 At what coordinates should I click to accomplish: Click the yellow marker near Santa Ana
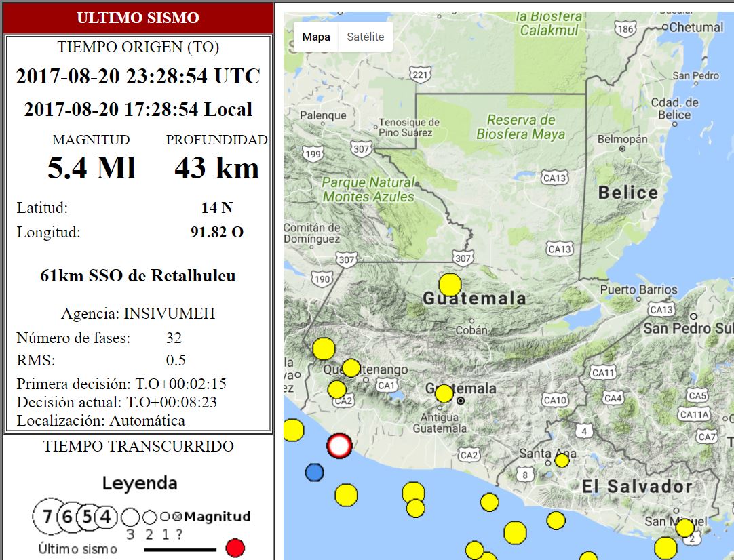pos(561,460)
